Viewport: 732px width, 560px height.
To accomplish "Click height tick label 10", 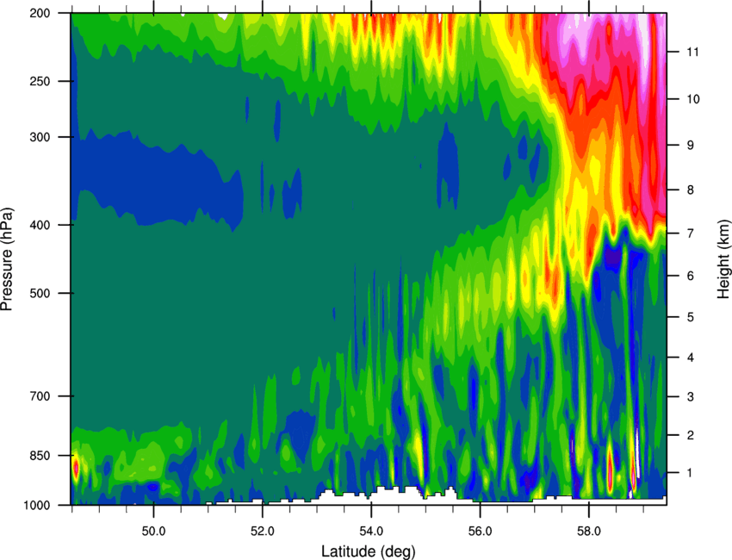I will point(693,99).
